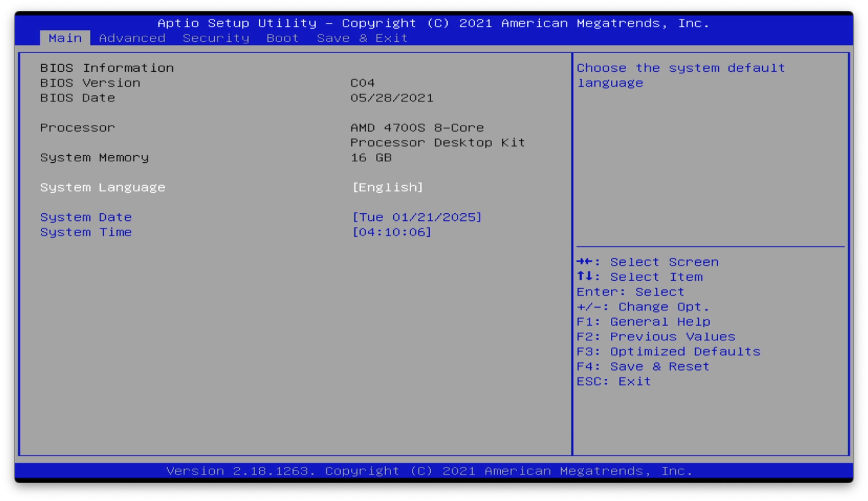Click the '+/-: Change Opt.' hint
This screenshot has height=501, width=868.
[x=643, y=307]
